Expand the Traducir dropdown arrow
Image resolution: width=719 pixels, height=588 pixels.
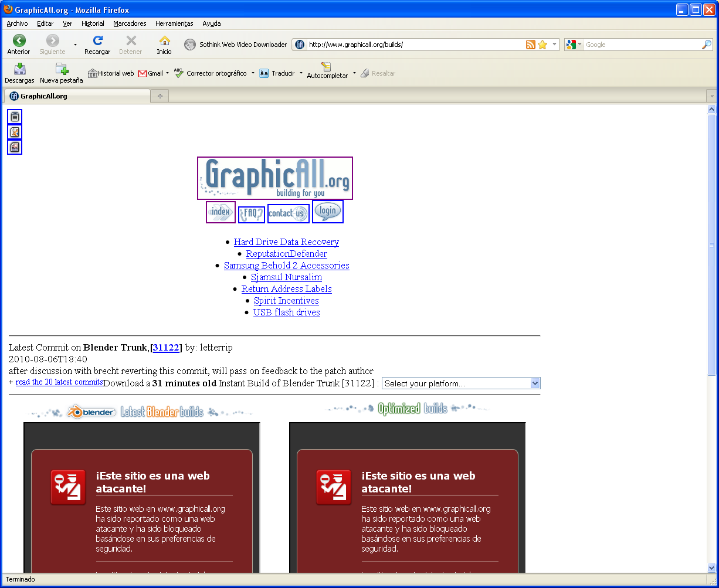[x=301, y=73]
